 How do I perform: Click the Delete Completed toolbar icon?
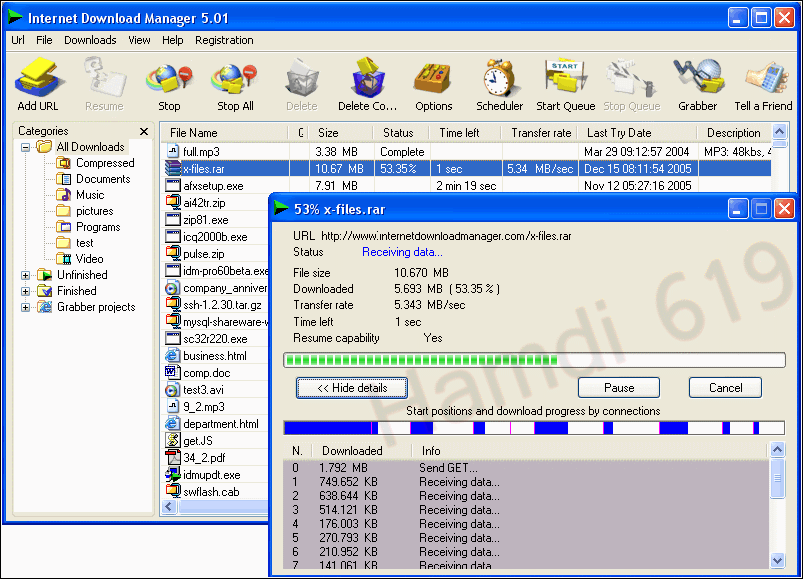click(368, 78)
